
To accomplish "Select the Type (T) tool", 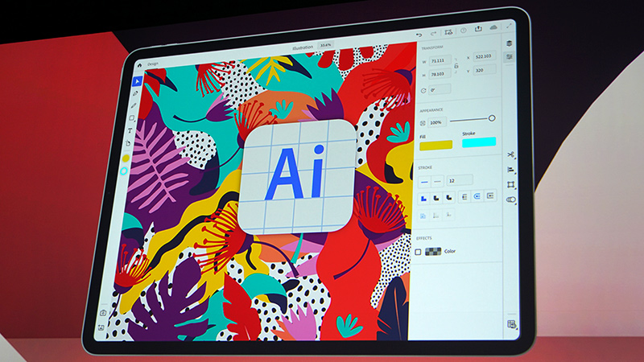I will point(130,130).
